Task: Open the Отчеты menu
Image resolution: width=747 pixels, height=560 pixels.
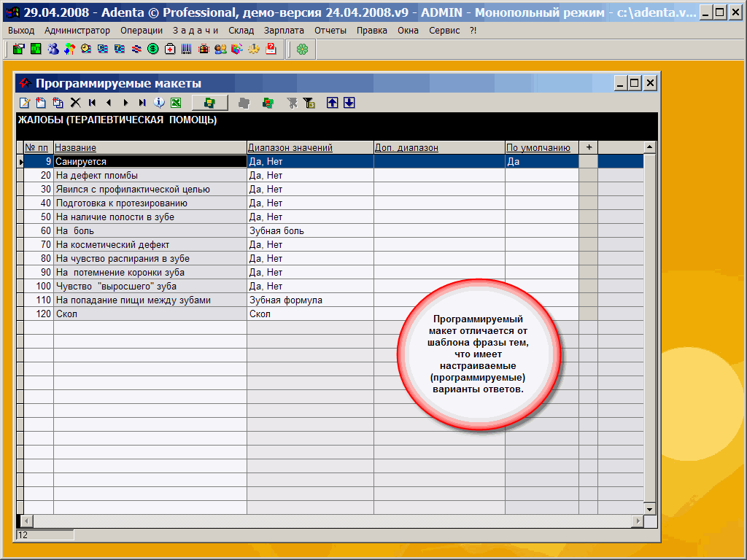Action: coord(330,30)
